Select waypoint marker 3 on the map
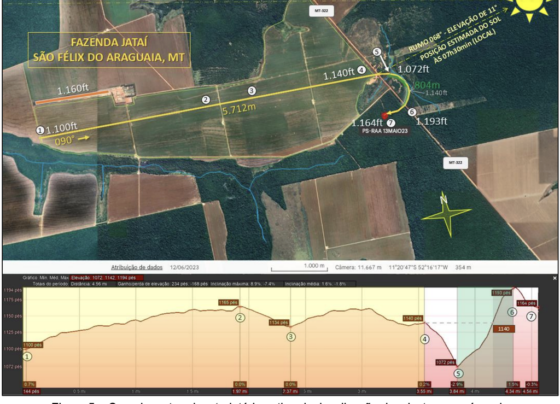 [252, 91]
